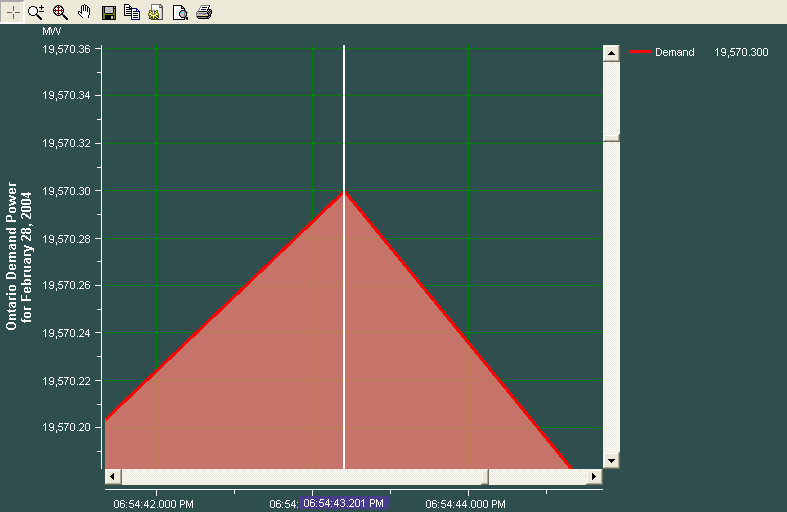Select the crosshair cursor tool
Screen dimensions: 787x512
click(x=13, y=12)
